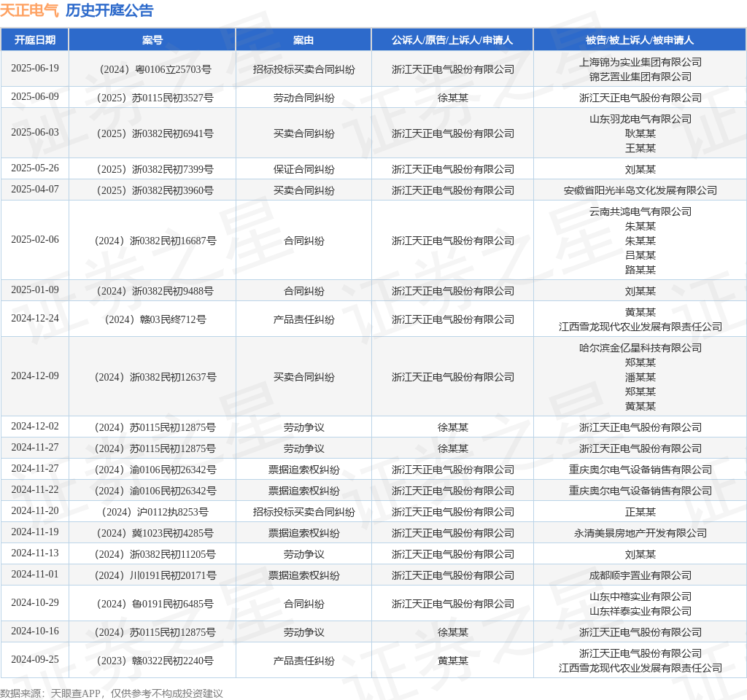Click case number (2024)冀1023民初4285号

coord(152,533)
